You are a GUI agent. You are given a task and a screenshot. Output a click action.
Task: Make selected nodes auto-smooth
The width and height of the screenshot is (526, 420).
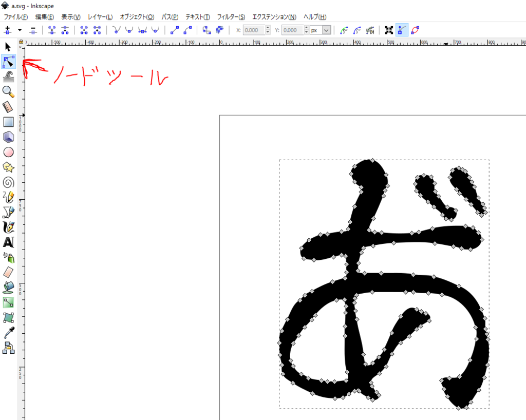pos(155,30)
